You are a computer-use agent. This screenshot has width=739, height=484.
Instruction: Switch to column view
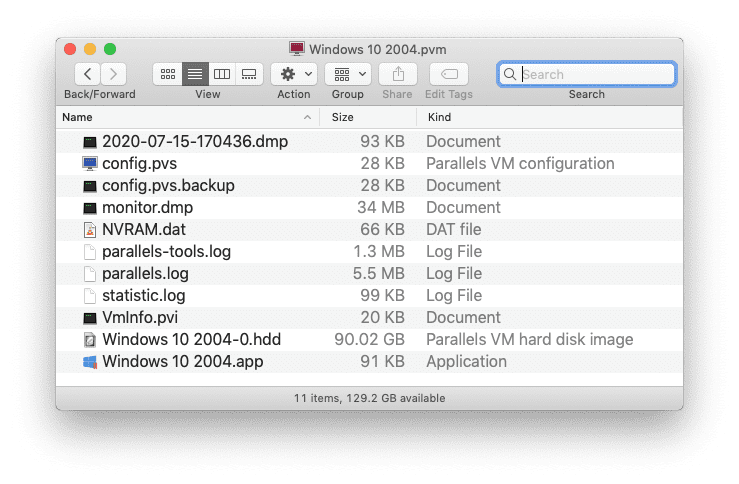tap(222, 74)
